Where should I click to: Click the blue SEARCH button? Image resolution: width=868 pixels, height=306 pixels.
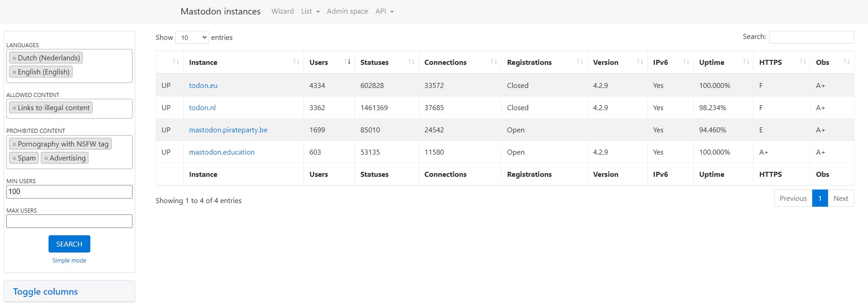tap(69, 244)
